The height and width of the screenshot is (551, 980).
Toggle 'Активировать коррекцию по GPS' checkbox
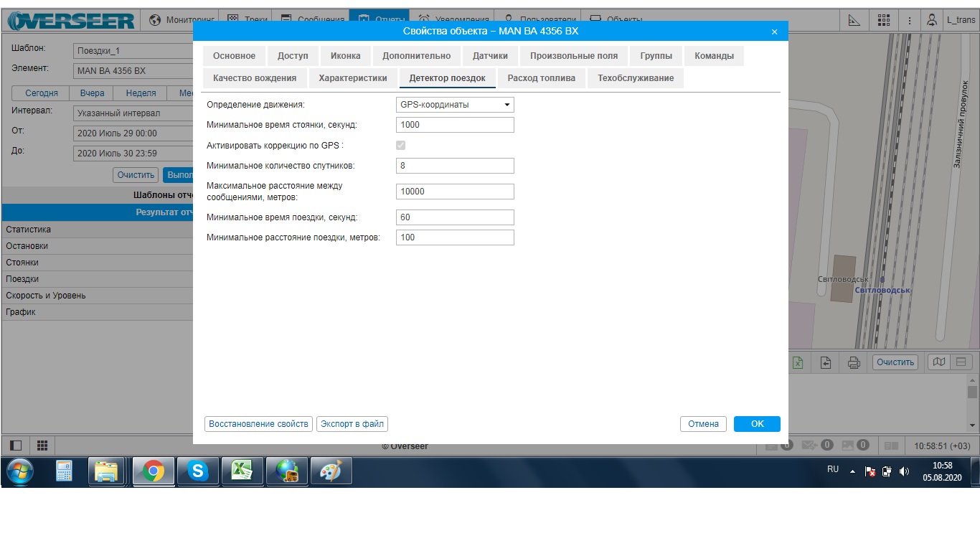[x=401, y=145]
